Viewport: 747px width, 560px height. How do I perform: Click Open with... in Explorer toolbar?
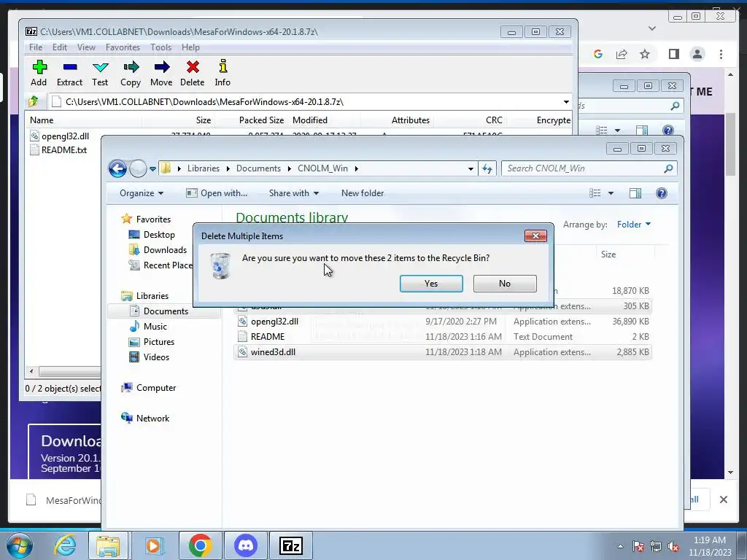point(217,192)
